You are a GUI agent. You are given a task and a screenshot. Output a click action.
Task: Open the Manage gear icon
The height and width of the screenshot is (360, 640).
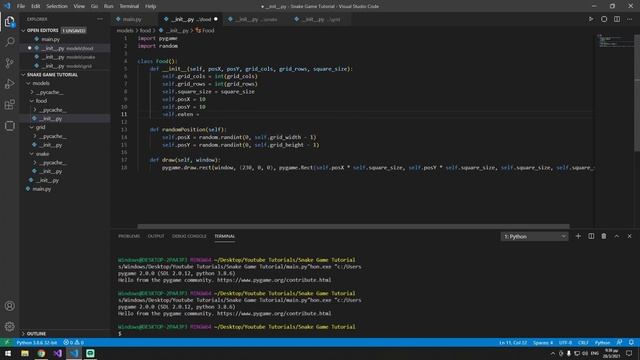pyautogui.click(x=9, y=327)
